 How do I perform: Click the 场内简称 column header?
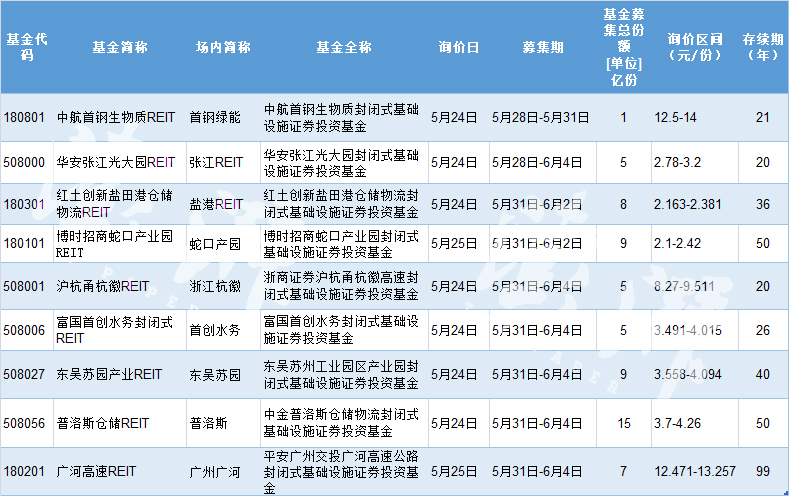click(223, 47)
